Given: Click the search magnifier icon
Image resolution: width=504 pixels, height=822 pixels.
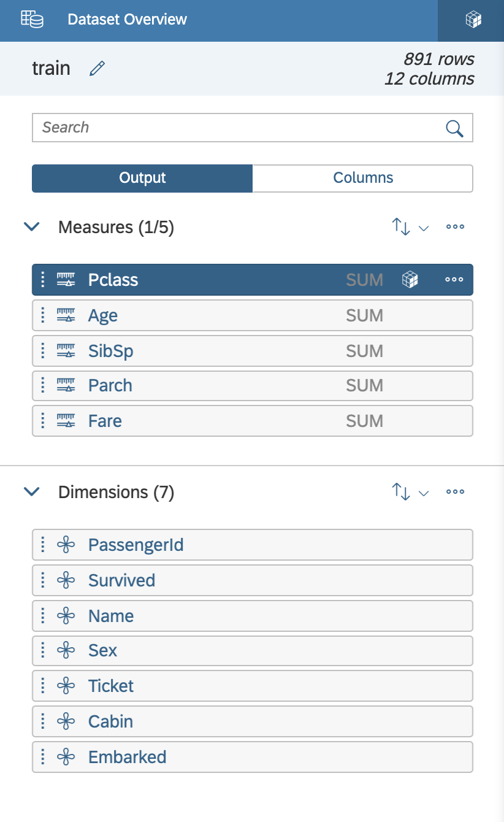Looking at the screenshot, I should (x=454, y=128).
